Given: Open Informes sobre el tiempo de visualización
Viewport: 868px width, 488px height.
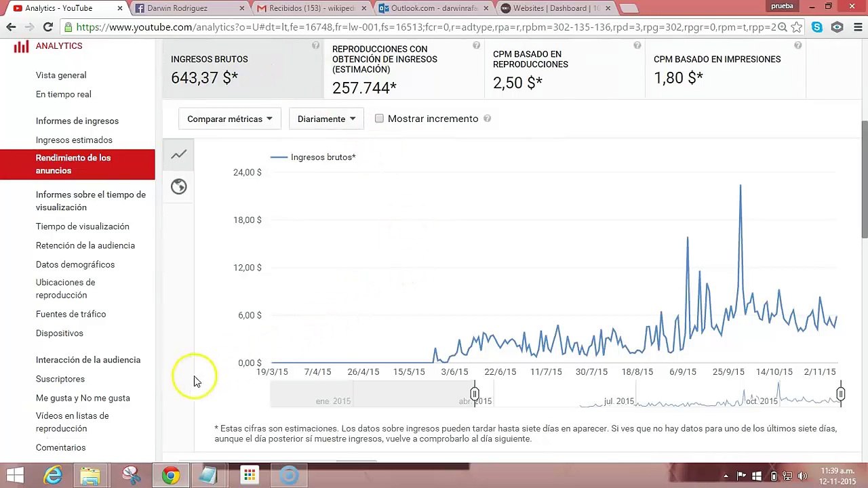Looking at the screenshot, I should tap(91, 201).
